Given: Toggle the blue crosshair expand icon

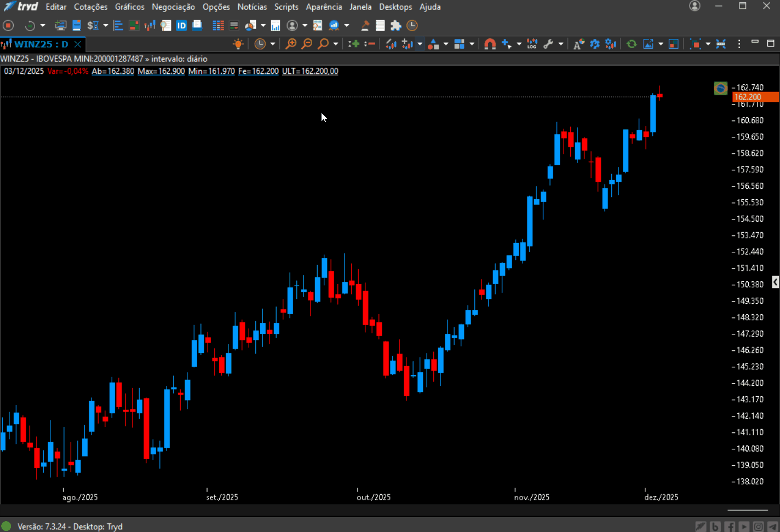Looking at the screenshot, I should [x=721, y=44].
